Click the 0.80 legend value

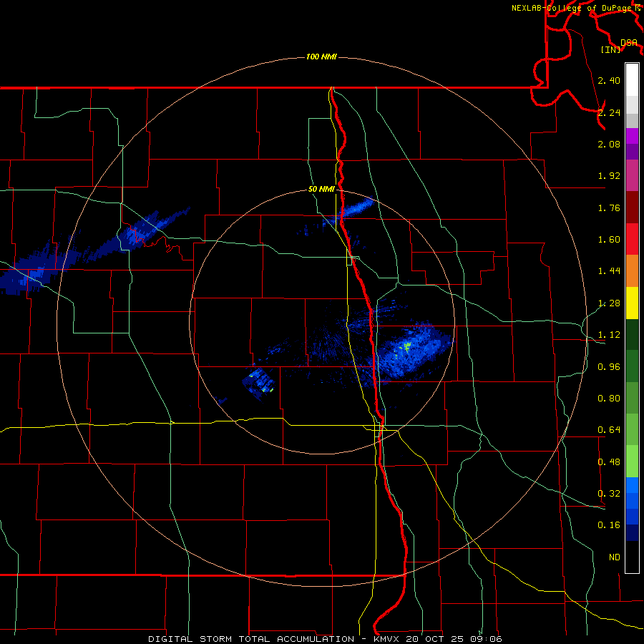tap(609, 399)
